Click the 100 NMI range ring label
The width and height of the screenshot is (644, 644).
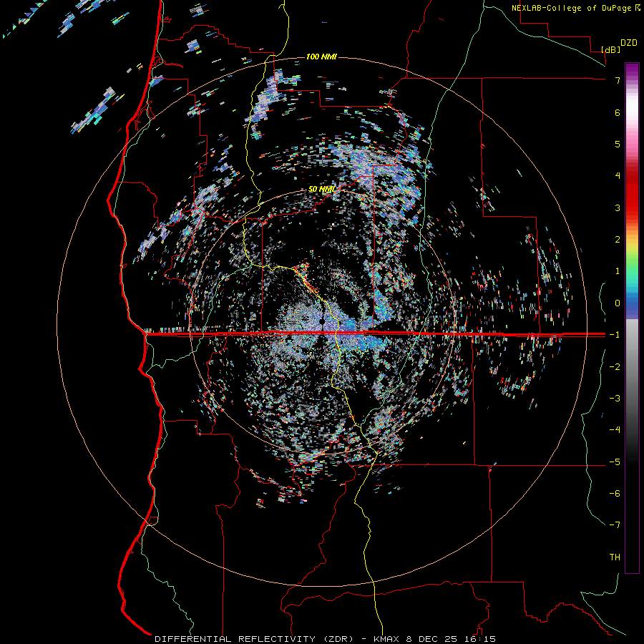(321, 57)
